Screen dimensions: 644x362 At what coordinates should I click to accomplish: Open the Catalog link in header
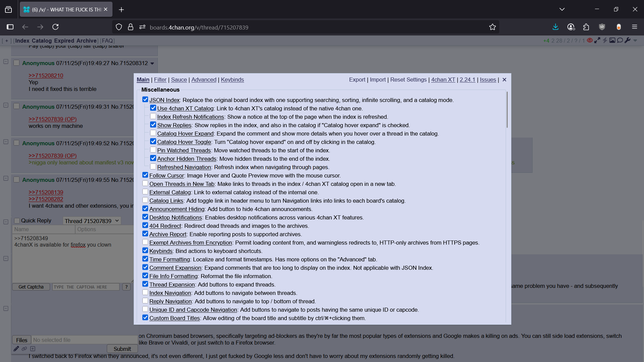(x=42, y=41)
